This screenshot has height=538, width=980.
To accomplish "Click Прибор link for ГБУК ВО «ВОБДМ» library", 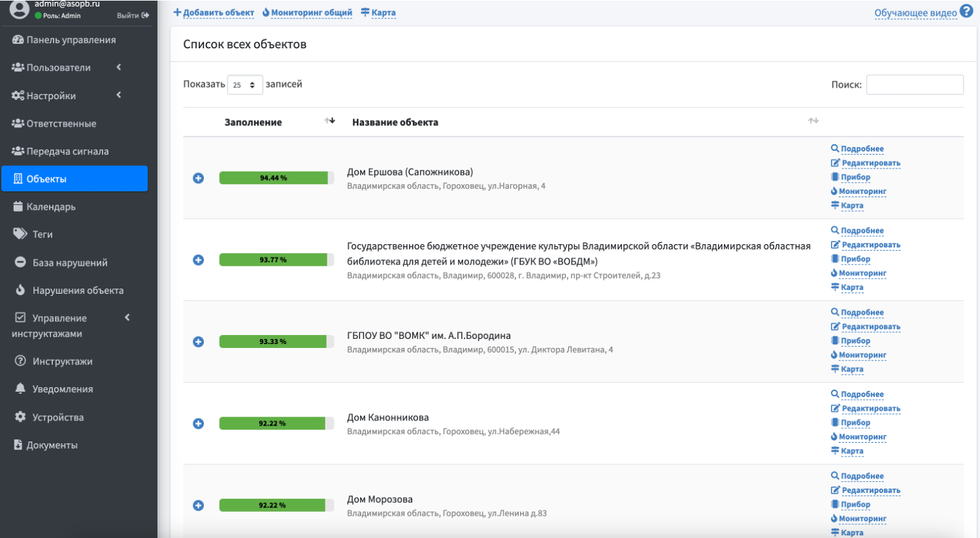I will tap(855, 259).
